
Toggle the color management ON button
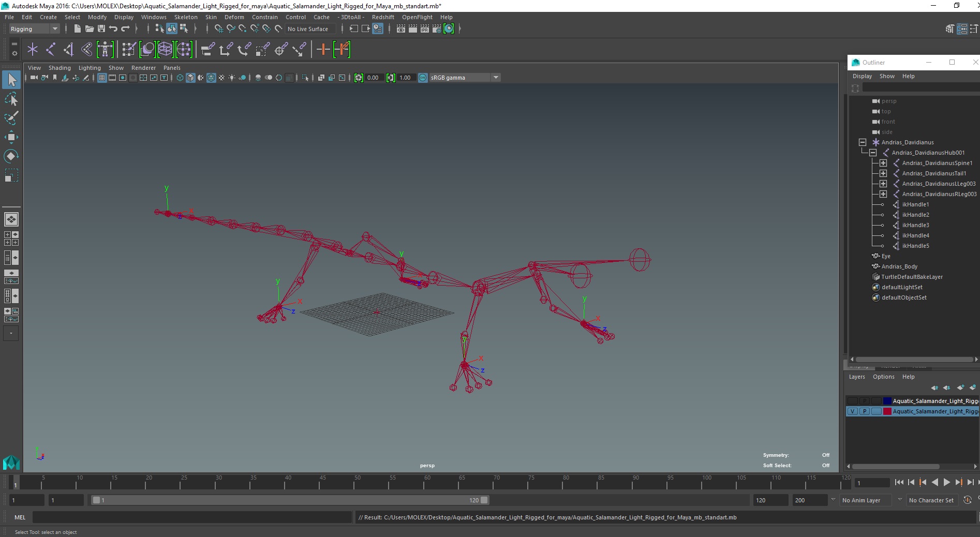click(x=423, y=78)
